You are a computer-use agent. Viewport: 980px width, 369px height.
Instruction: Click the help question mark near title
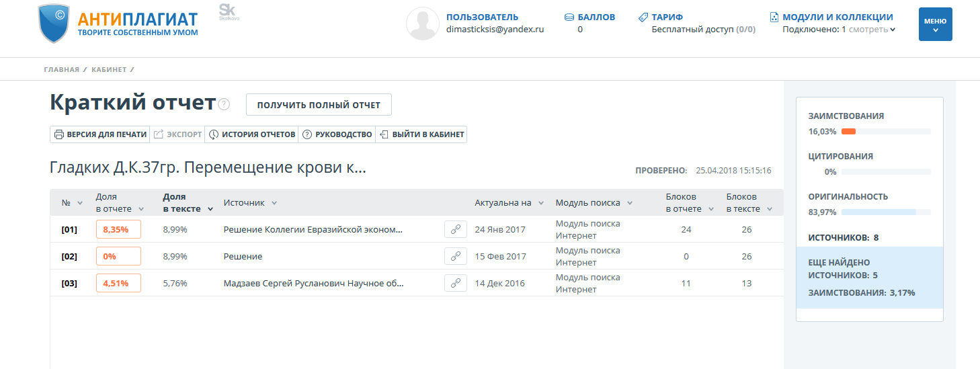224,104
